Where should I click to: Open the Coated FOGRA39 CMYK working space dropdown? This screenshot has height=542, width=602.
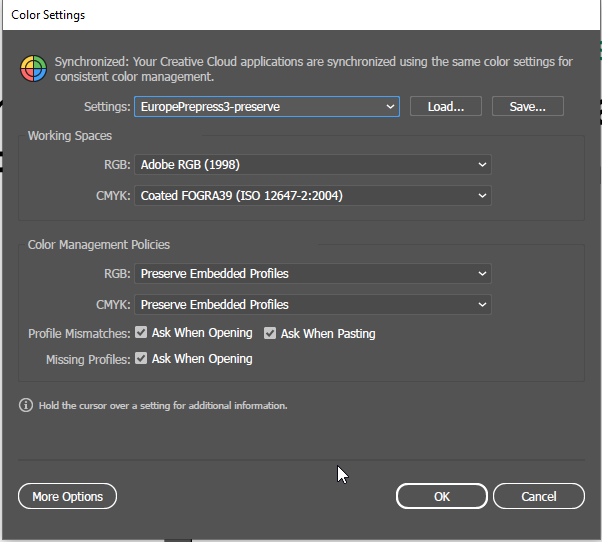click(x=313, y=196)
